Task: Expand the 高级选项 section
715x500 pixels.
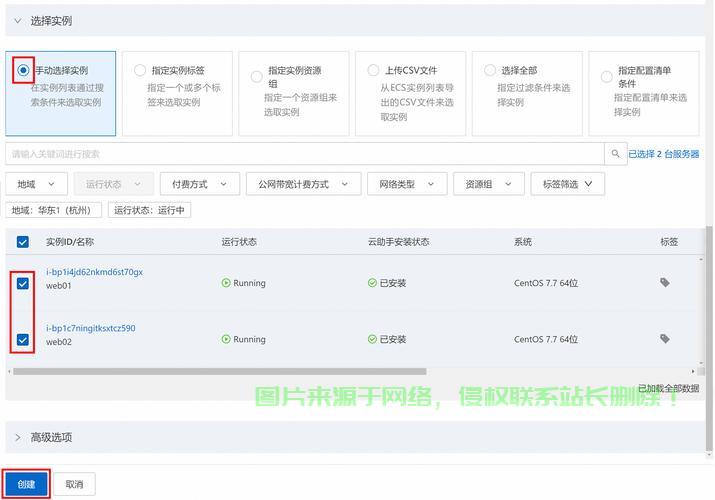Action: tap(18, 438)
